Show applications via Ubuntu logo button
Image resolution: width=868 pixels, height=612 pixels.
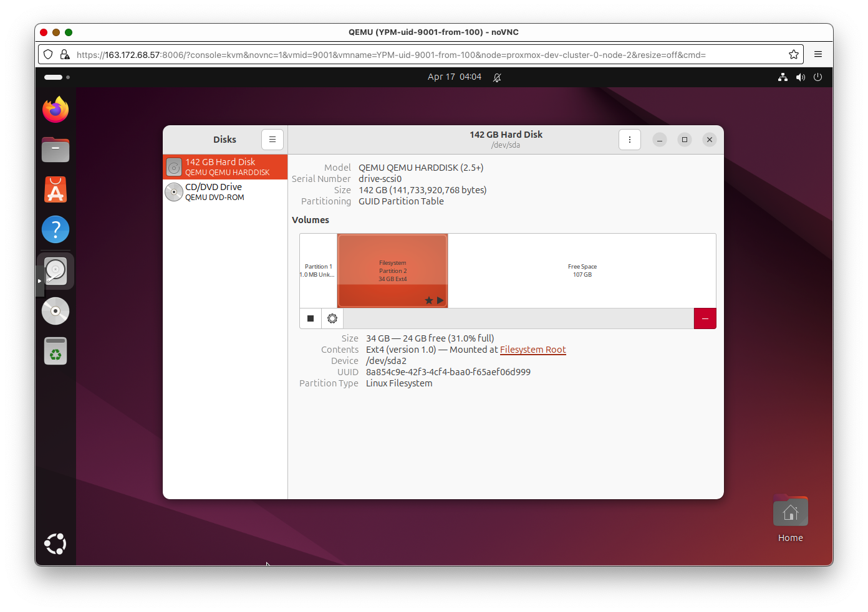(x=55, y=543)
